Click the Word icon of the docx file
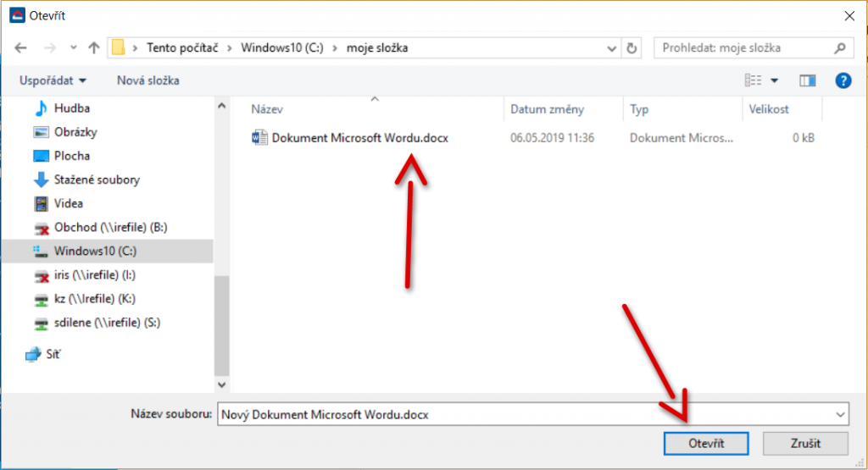 pyautogui.click(x=259, y=138)
